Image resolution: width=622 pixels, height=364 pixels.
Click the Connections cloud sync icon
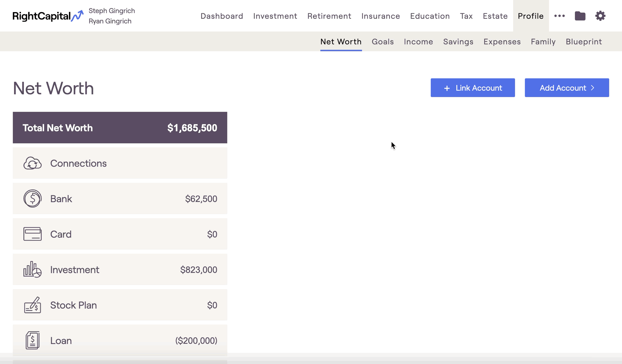(32, 163)
